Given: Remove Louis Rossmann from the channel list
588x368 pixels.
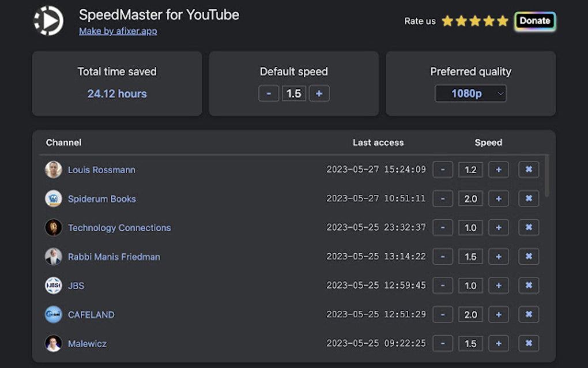Looking at the screenshot, I should coord(529,170).
